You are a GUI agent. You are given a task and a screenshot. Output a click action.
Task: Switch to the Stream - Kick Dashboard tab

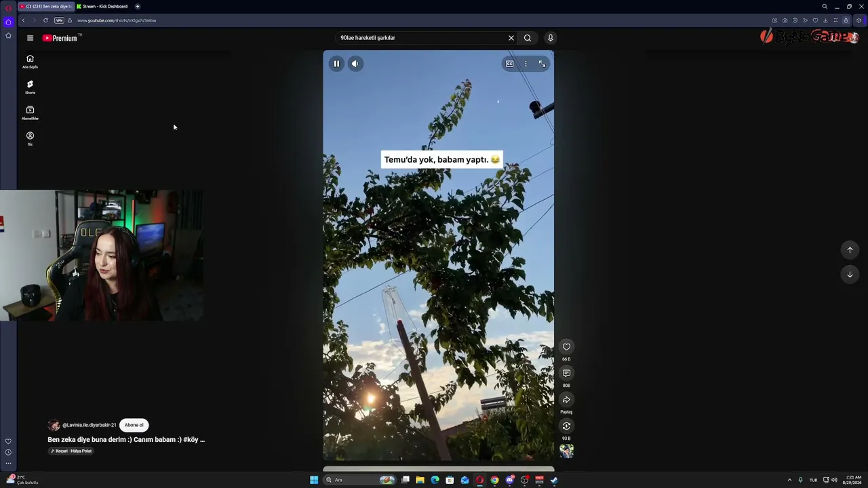click(102, 6)
